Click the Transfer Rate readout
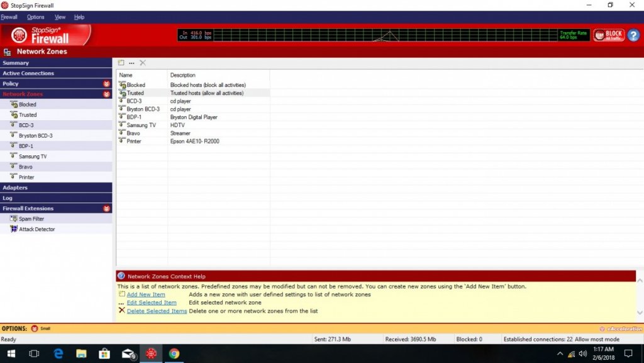This screenshot has height=363, width=644. 574,35
